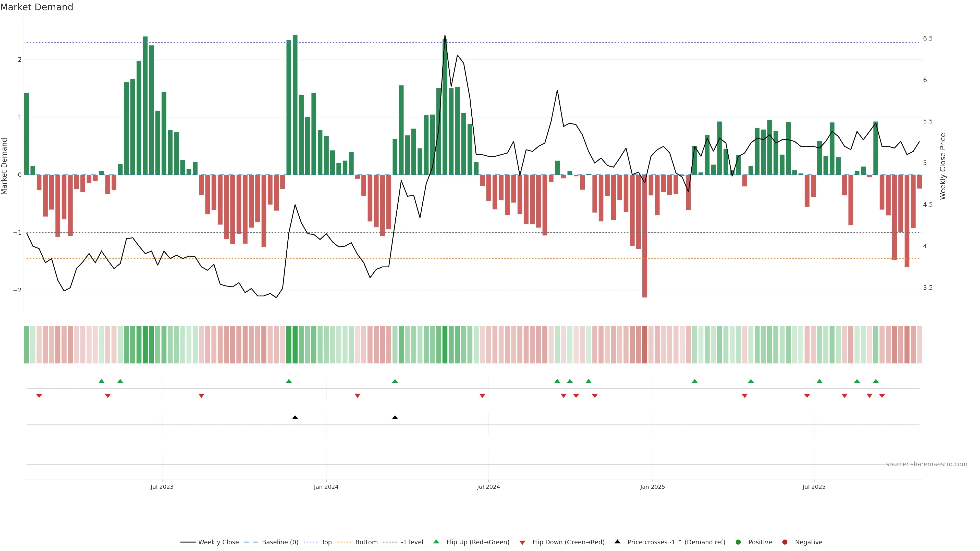Click the leftmost green flip-up marker

click(x=101, y=381)
